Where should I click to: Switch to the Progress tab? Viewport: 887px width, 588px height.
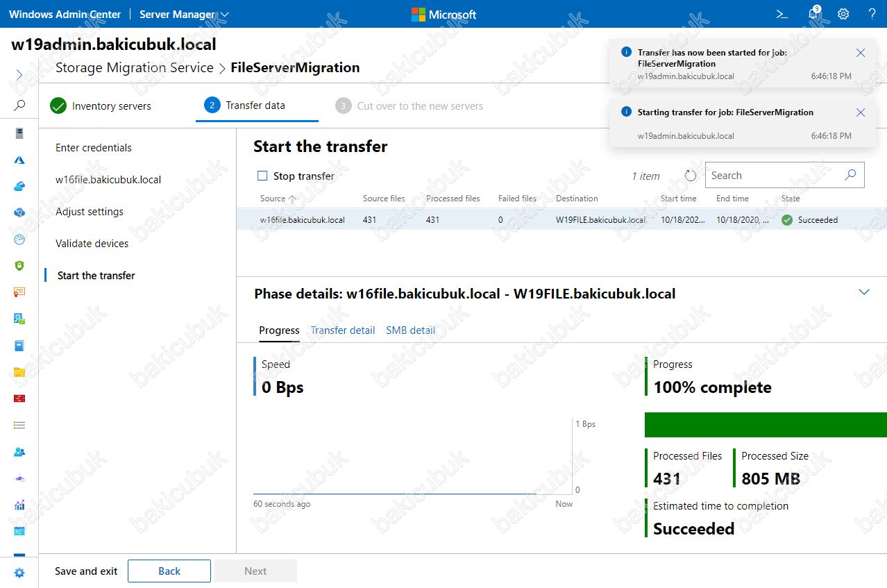point(279,330)
